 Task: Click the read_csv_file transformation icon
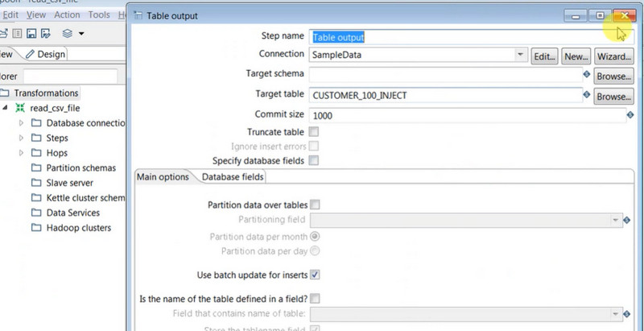[21, 108]
